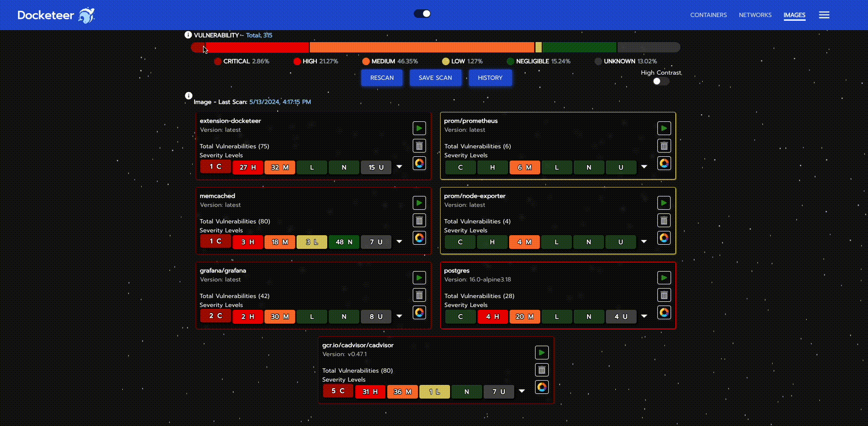
Task: Open extension-docketeer vulnerability chart icon
Action: [x=419, y=163]
